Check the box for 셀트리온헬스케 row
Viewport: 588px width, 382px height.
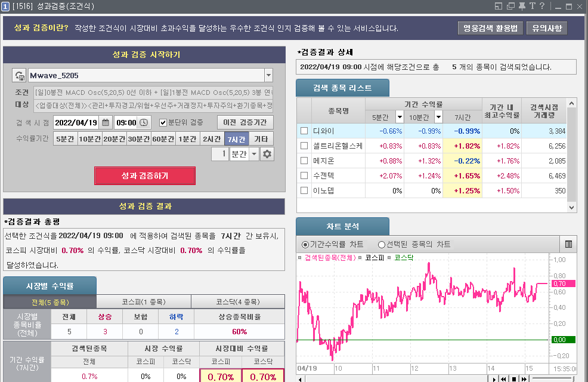[x=304, y=146]
